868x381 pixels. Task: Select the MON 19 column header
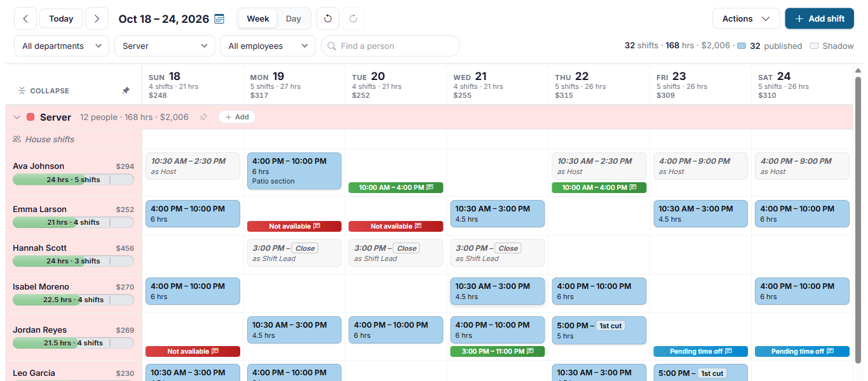click(294, 85)
